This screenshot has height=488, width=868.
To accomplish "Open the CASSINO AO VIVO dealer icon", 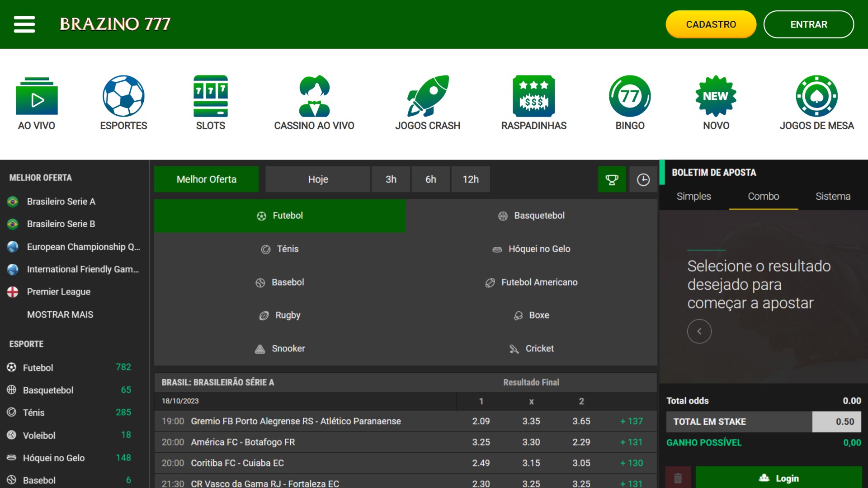I will click(314, 96).
